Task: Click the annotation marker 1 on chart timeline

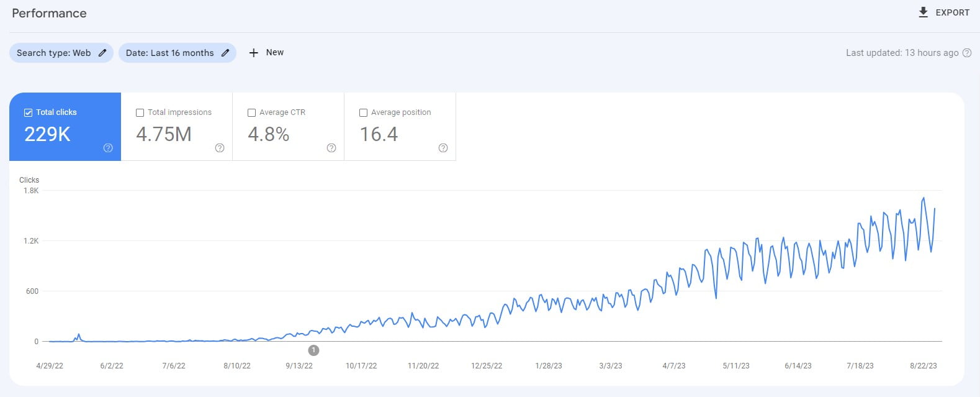Action: [313, 350]
